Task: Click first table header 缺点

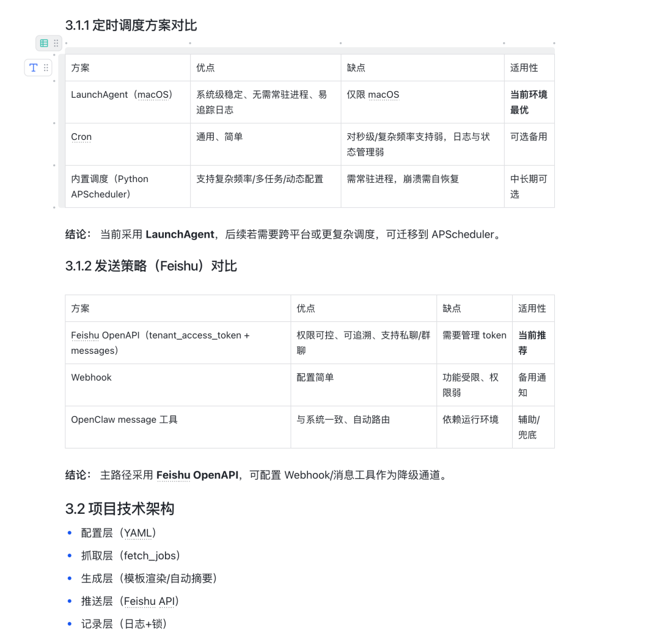Action: pyautogui.click(x=422, y=68)
